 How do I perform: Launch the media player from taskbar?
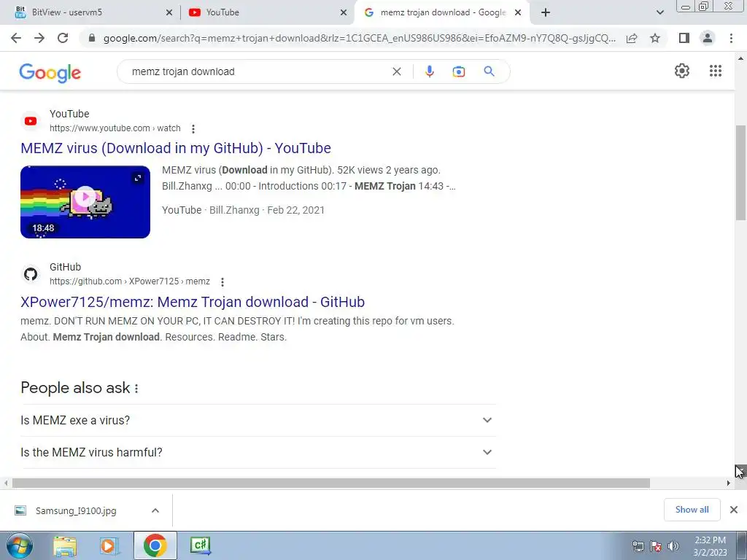109,545
